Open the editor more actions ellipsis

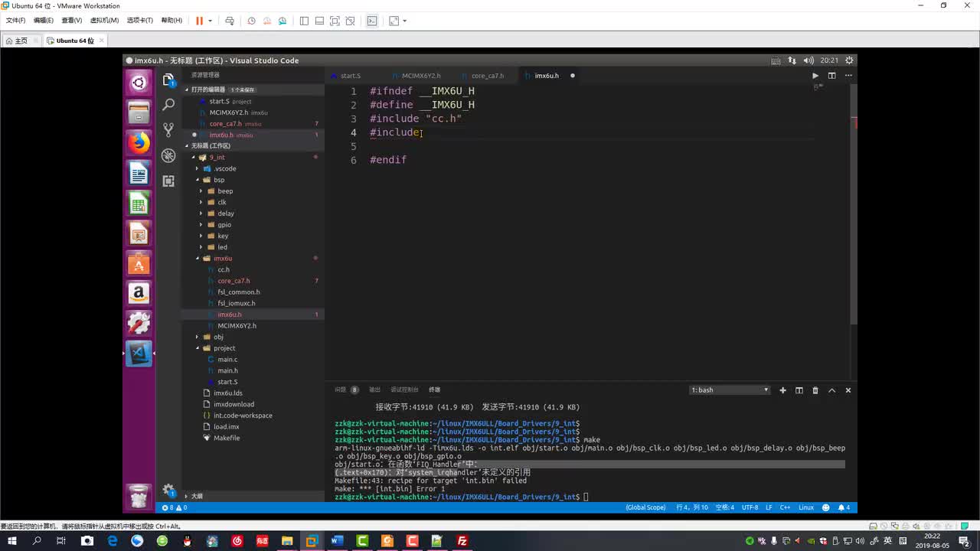pyautogui.click(x=848, y=76)
